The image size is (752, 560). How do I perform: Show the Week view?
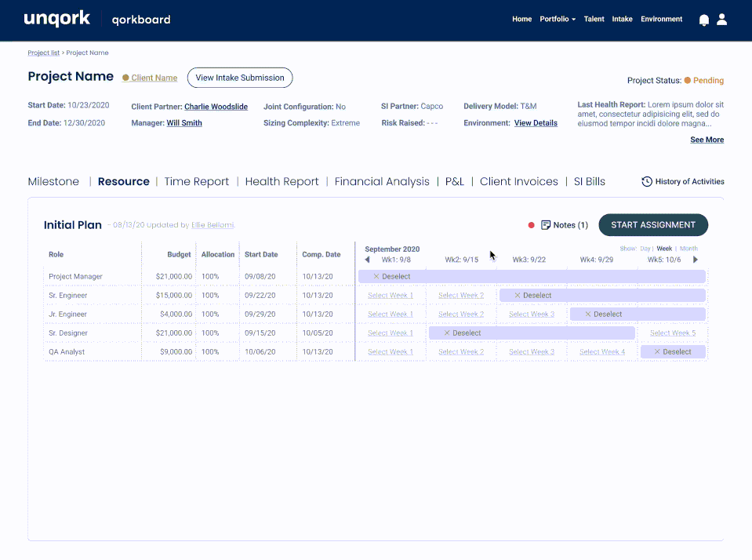[664, 249]
